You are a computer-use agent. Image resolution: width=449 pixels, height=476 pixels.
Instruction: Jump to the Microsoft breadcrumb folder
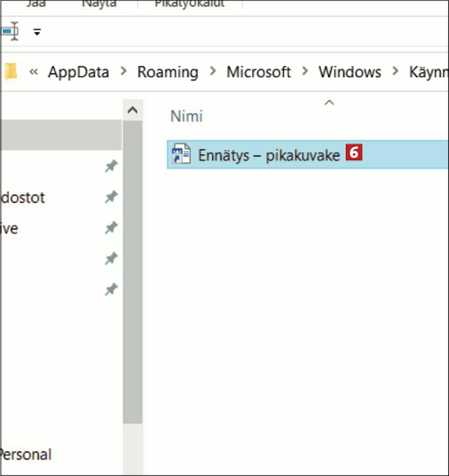[259, 72]
